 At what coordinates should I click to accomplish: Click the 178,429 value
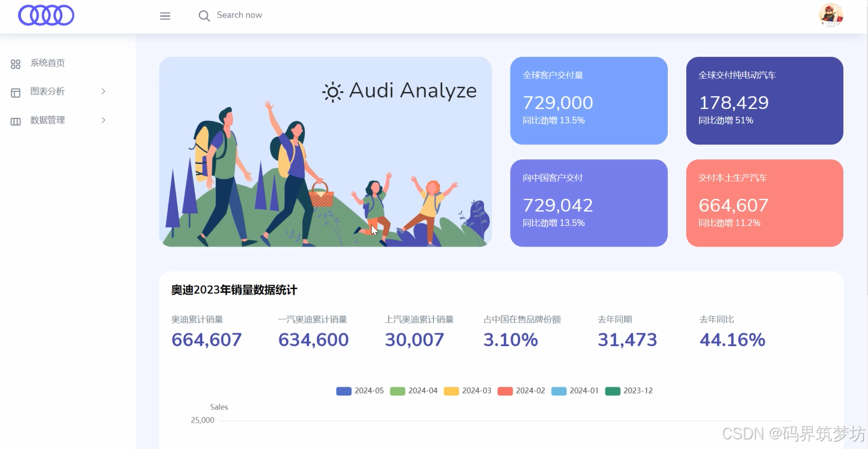tap(733, 103)
